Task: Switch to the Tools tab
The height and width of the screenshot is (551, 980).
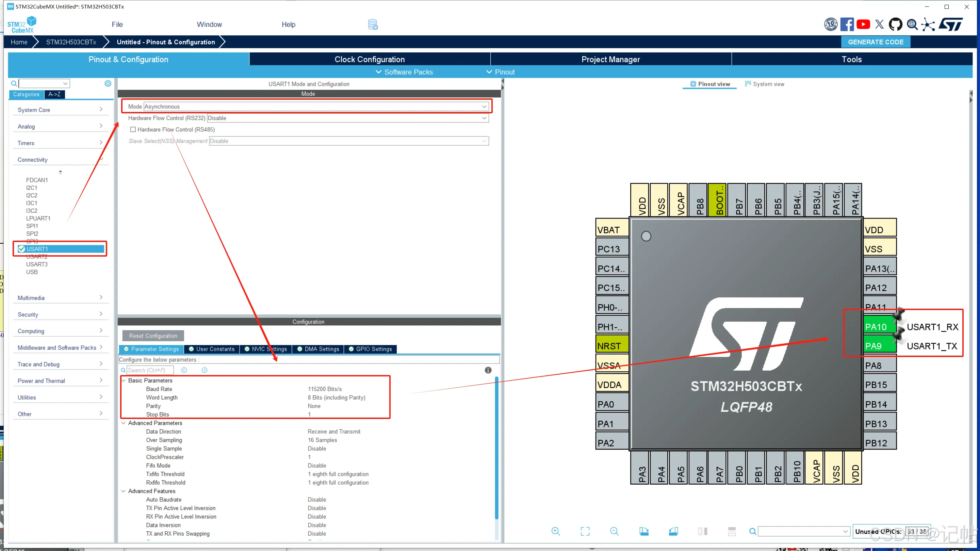Action: (x=852, y=59)
